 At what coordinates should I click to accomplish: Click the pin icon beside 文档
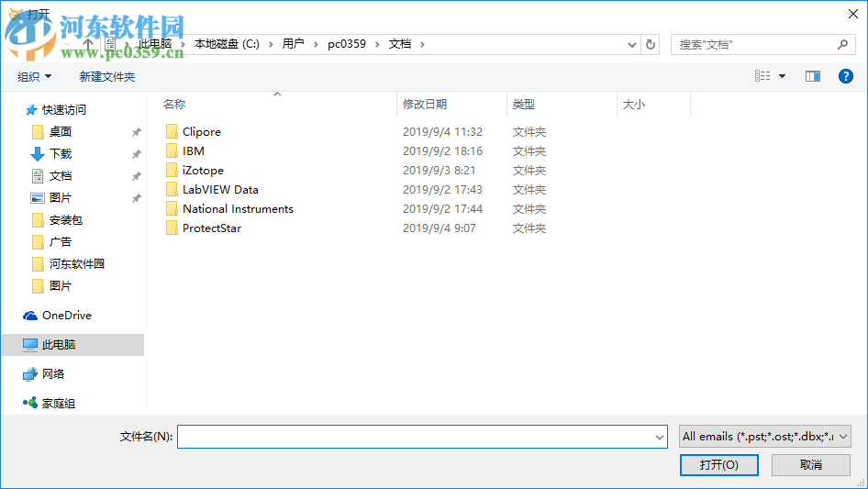tap(136, 176)
